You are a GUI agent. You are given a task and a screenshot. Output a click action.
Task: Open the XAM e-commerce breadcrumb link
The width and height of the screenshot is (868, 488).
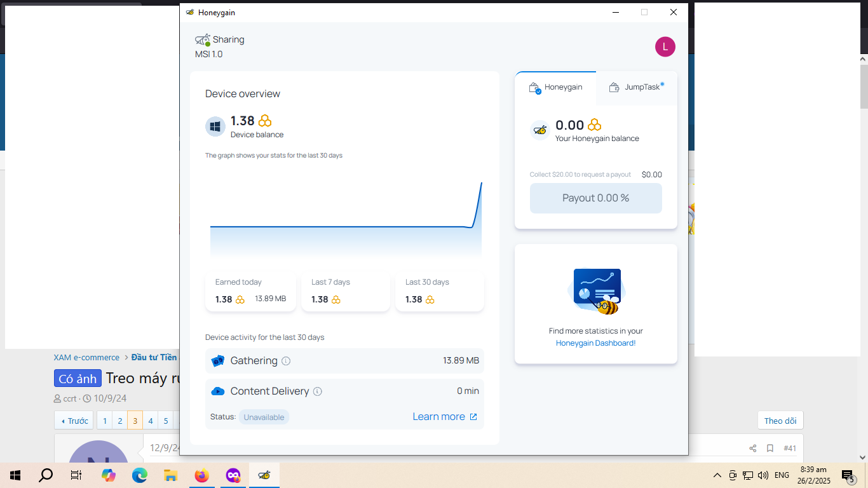86,358
